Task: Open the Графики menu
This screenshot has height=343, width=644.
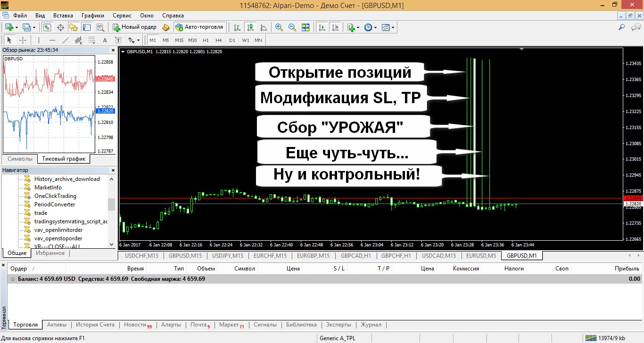Action: [92, 16]
